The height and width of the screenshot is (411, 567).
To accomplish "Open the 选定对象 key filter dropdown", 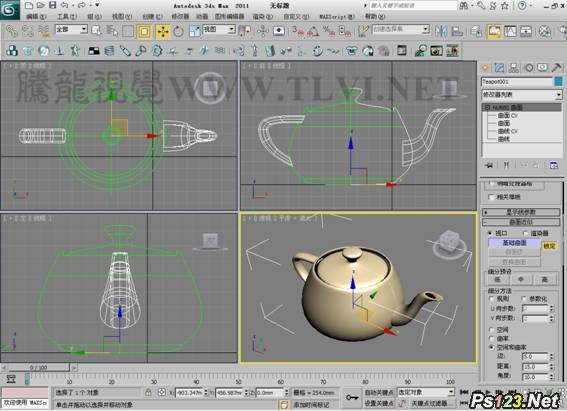I will click(x=426, y=392).
